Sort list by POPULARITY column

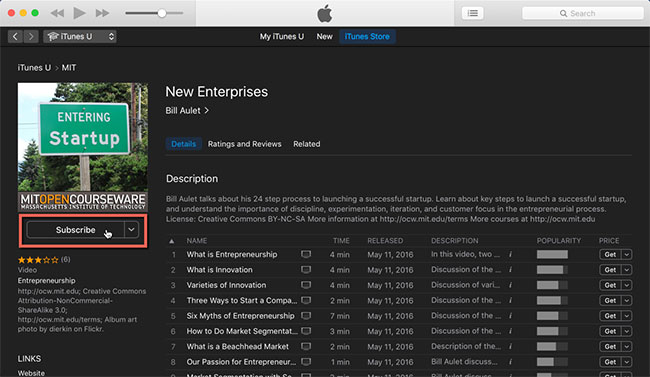(559, 241)
